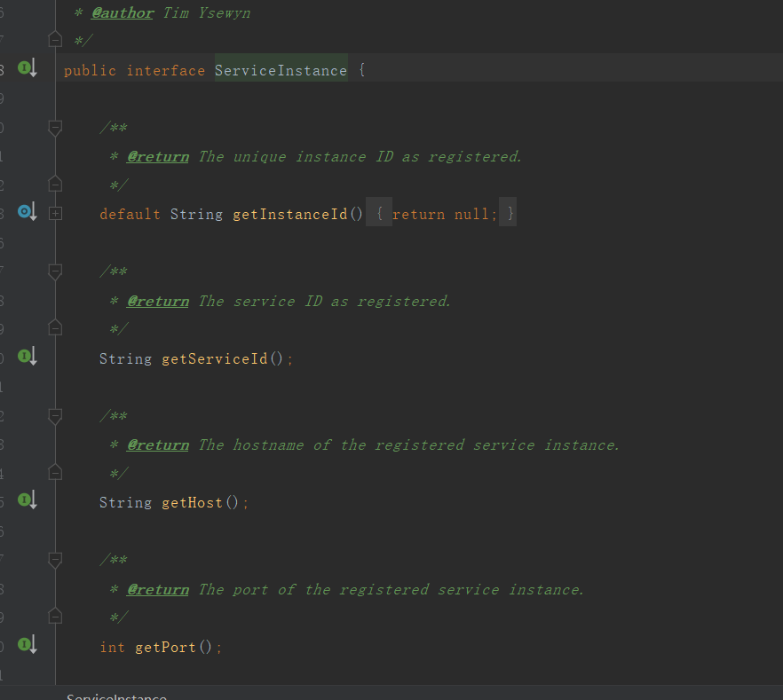Viewport: 783px width, 700px height.
Task: Collapse the Javadoc comment above getPort
Action: [x=55, y=560]
